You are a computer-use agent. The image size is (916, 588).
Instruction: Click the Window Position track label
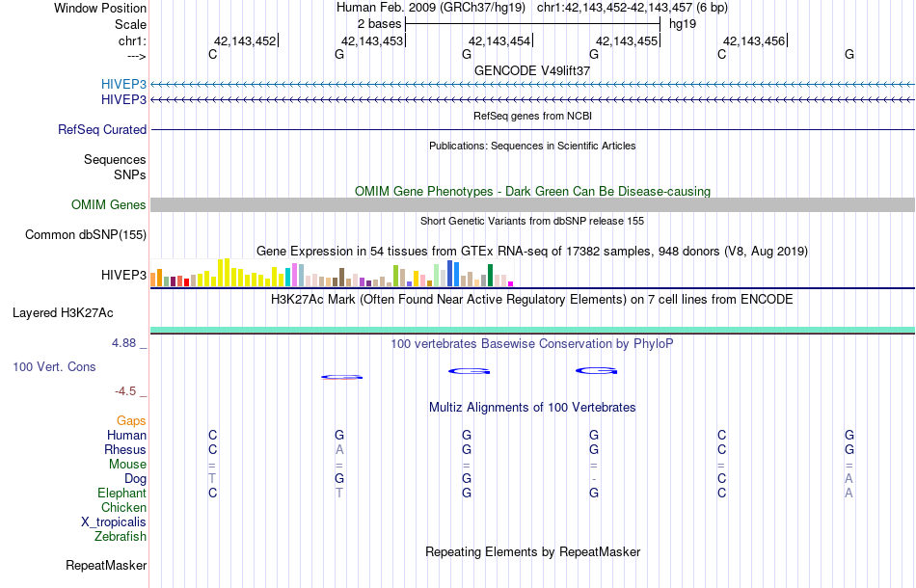(x=100, y=8)
